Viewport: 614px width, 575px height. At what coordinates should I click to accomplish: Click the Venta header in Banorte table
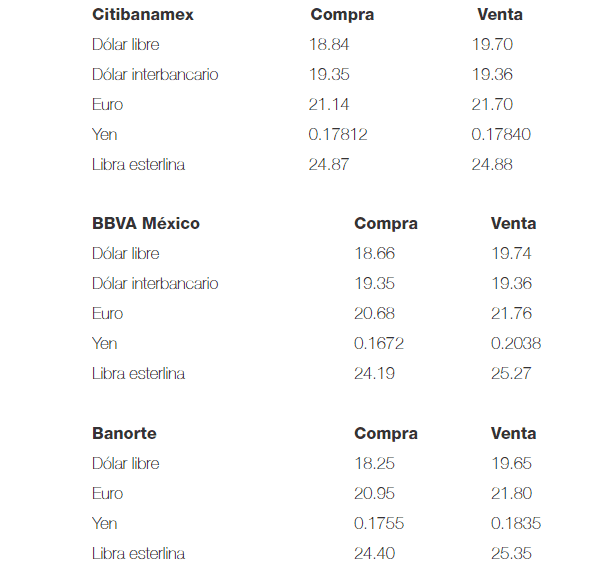[514, 434]
